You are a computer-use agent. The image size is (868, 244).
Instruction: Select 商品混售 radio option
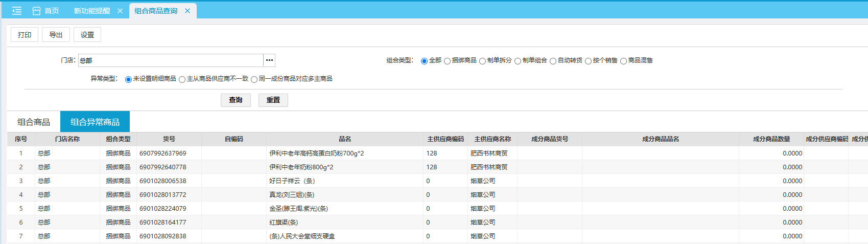point(623,61)
